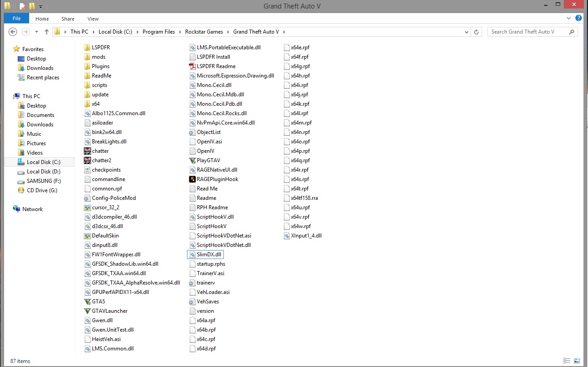Open the address bar history dropdown

point(467,32)
